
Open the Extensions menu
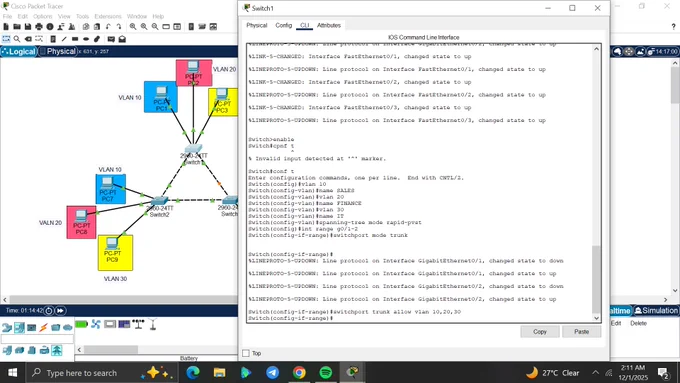pos(108,16)
